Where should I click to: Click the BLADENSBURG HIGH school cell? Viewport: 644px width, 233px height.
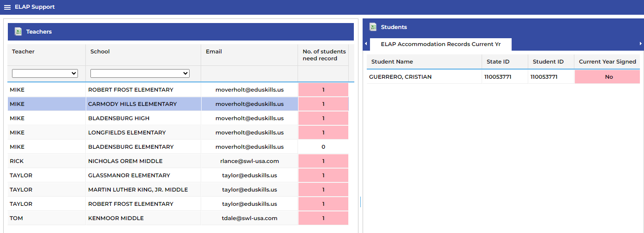(143, 118)
